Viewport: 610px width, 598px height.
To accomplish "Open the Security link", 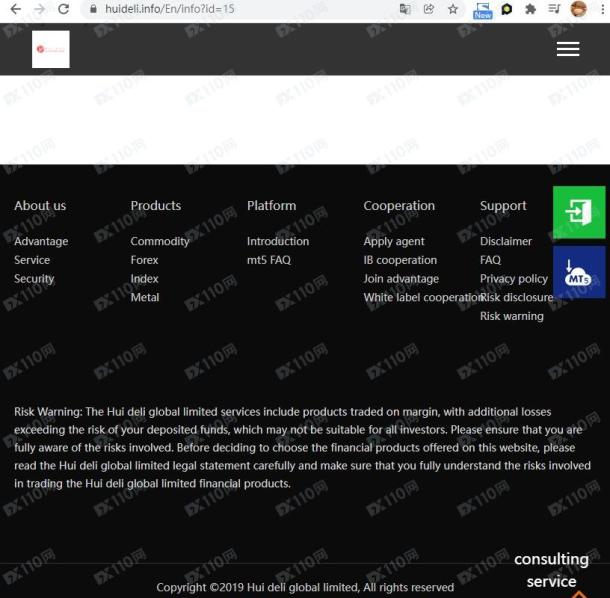I will (x=34, y=279).
